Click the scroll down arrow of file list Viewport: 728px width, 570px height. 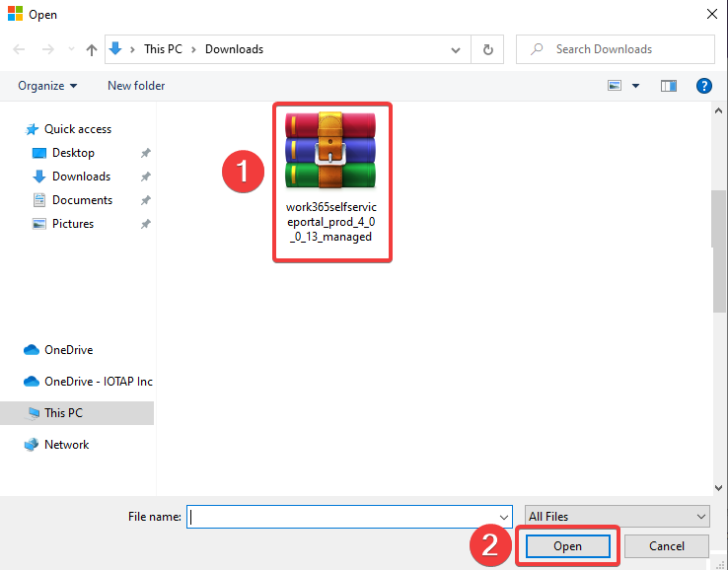[718, 488]
